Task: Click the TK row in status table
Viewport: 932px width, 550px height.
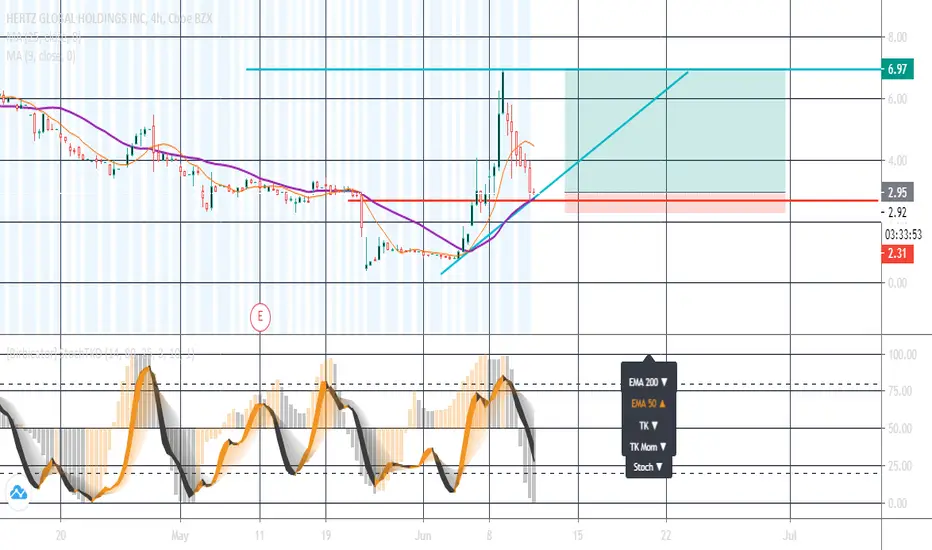Action: [x=648, y=425]
